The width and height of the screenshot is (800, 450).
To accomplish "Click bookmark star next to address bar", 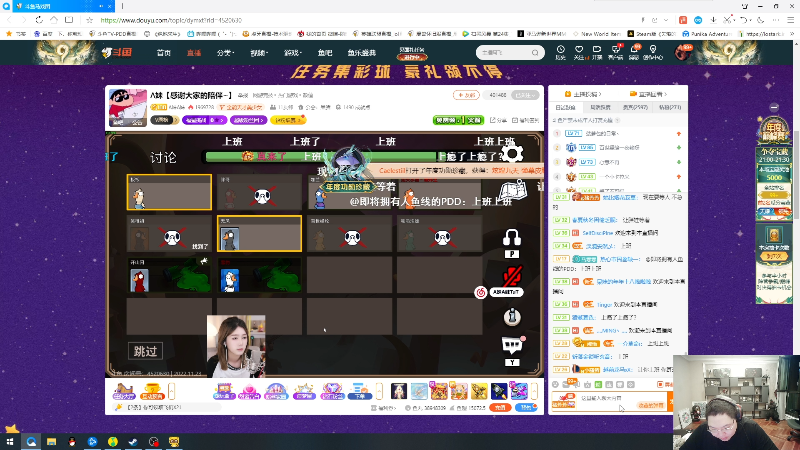I will [x=90, y=20].
